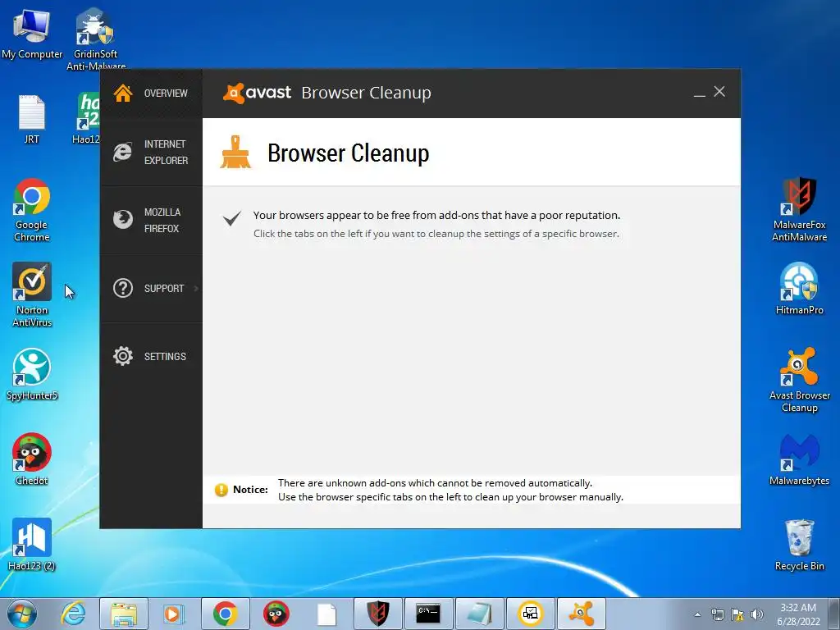This screenshot has height=630, width=840.
Task: Open the Windows Start menu
Action: coord(22,614)
